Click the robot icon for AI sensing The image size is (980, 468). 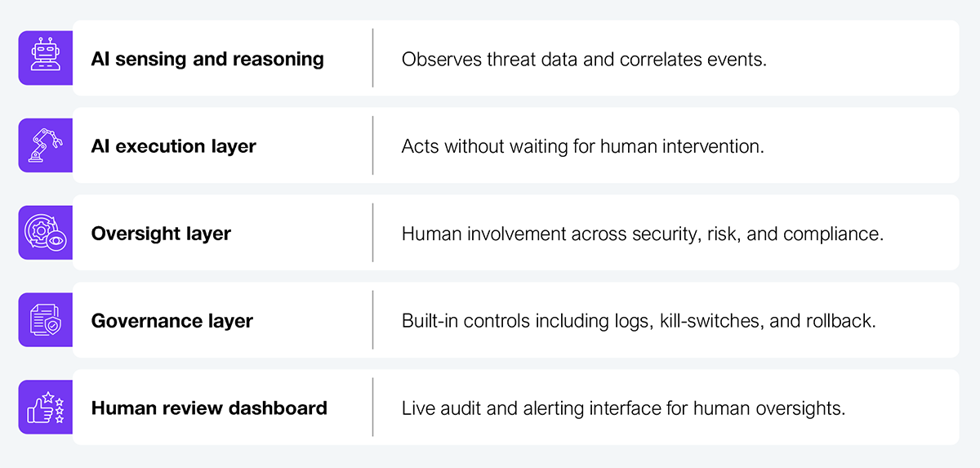coord(46,58)
